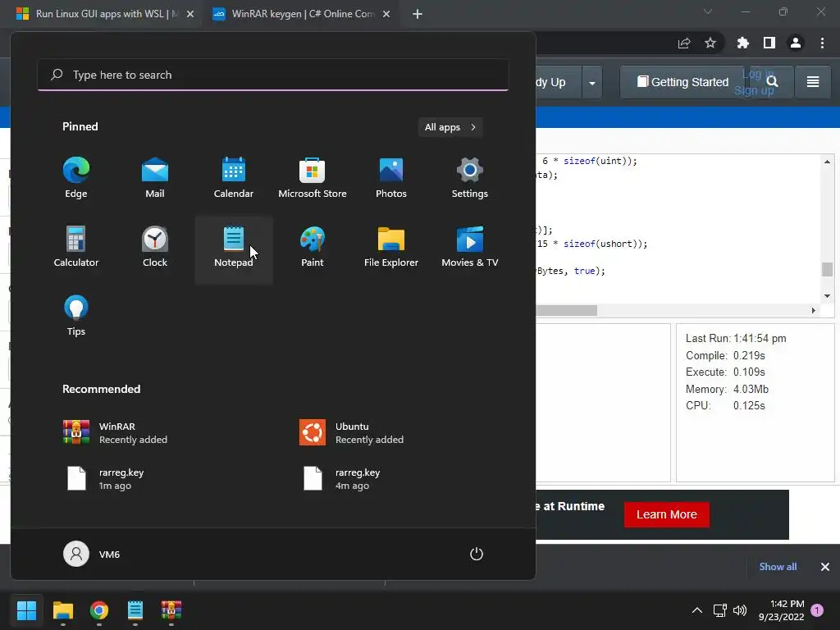Open Chrome extensions puzzle icon
Image resolution: width=840 pixels, height=630 pixels.
pyautogui.click(x=742, y=43)
